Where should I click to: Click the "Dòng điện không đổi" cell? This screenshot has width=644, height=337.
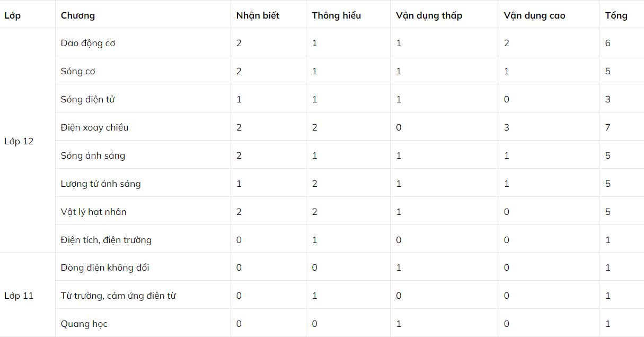point(105,267)
